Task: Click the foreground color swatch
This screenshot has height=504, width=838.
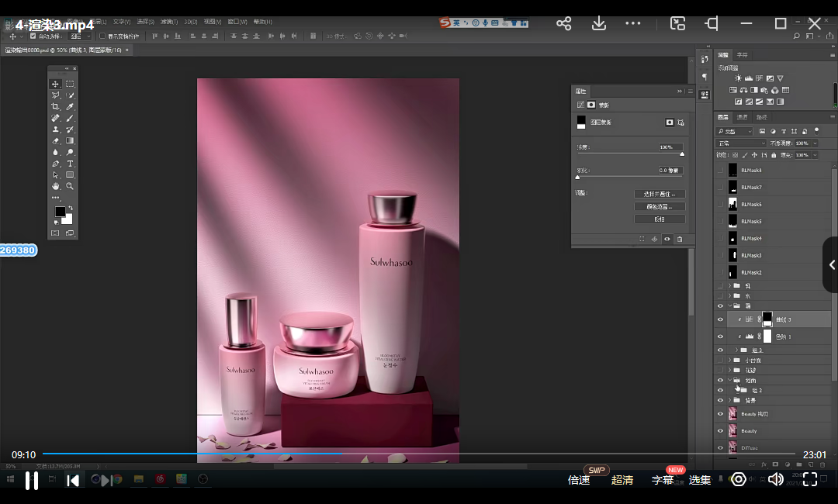Action: 60,212
